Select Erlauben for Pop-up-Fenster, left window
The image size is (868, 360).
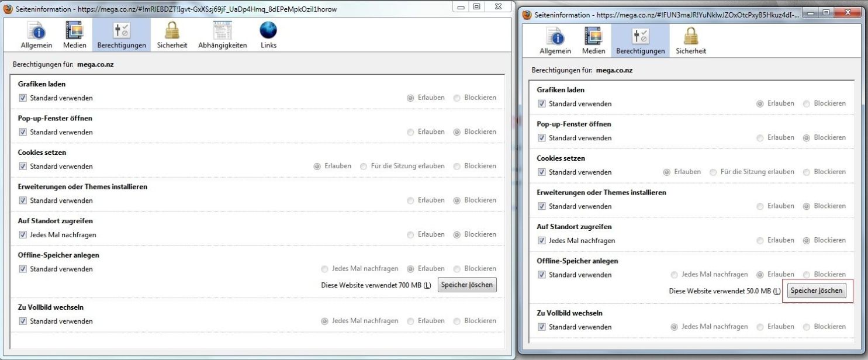click(x=410, y=132)
